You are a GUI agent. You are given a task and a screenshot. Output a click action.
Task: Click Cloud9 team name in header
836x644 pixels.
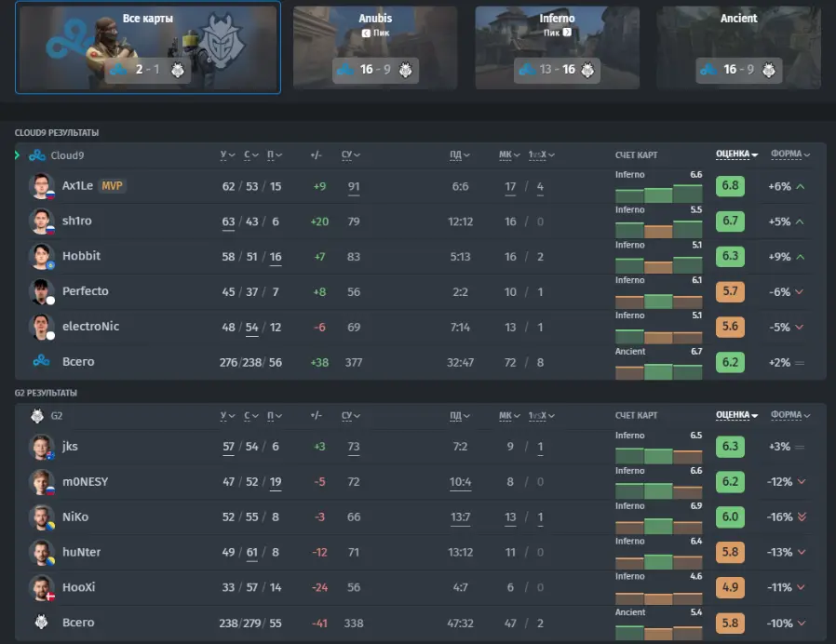67,155
